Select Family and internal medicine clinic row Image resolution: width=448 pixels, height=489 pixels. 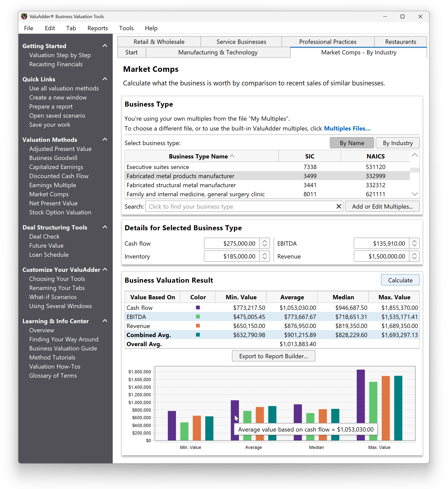click(267, 194)
